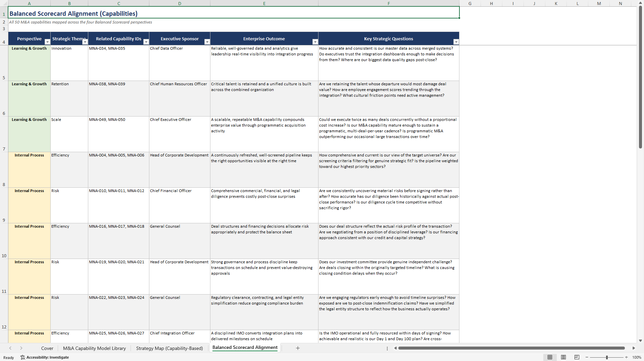Switch to Page Break Preview icon
The width and height of the screenshot is (644, 361).
(577, 357)
